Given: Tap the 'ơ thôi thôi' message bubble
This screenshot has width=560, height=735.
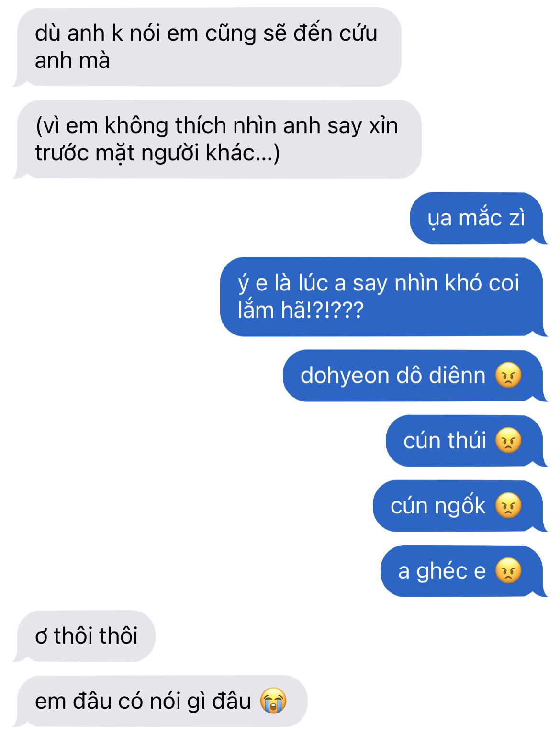Looking at the screenshot, I should 84,636.
